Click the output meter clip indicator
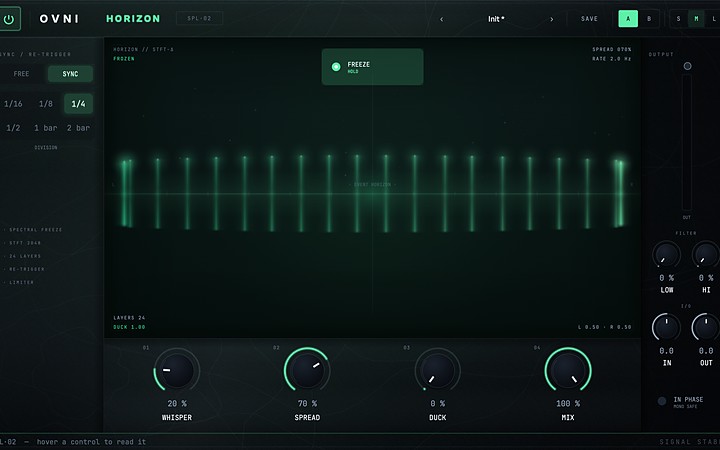 (x=687, y=66)
